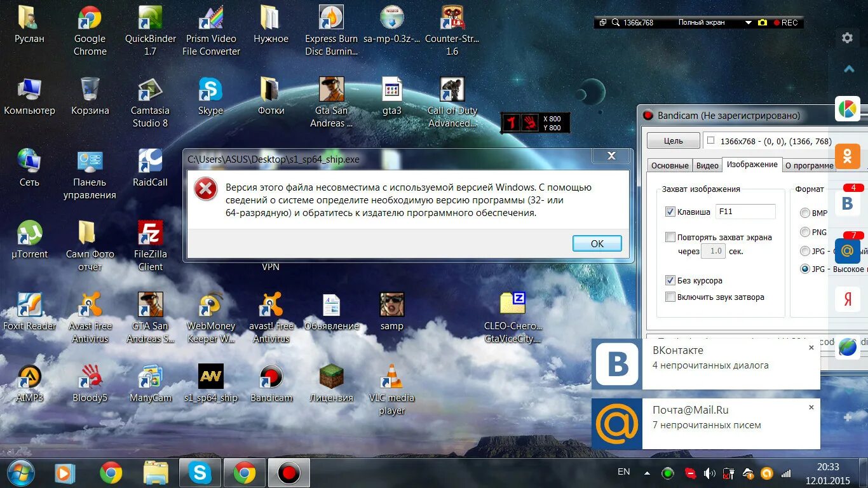The width and height of the screenshot is (868, 488).
Task: Select Gta San Andreas desktop icon
Action: point(331,102)
